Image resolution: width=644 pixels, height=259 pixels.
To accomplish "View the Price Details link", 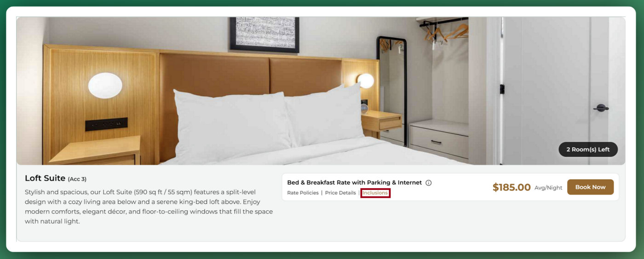I will click(340, 193).
